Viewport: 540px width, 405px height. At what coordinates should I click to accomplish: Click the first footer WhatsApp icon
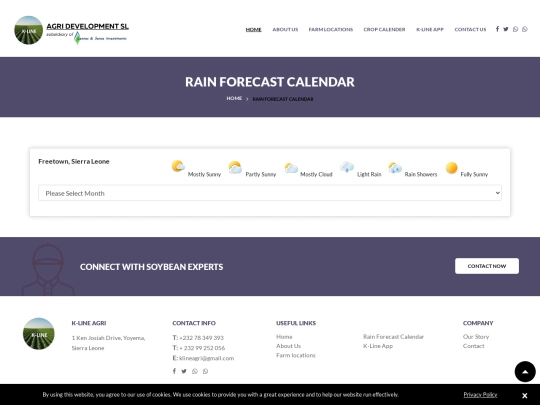pyautogui.click(x=195, y=371)
